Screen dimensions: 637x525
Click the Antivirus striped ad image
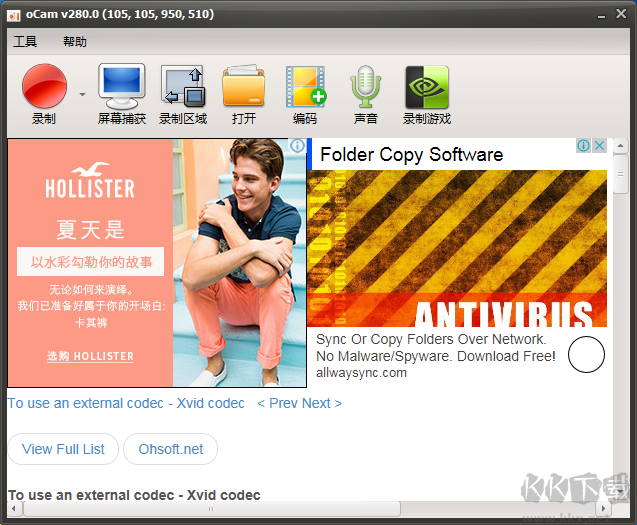tap(457, 248)
